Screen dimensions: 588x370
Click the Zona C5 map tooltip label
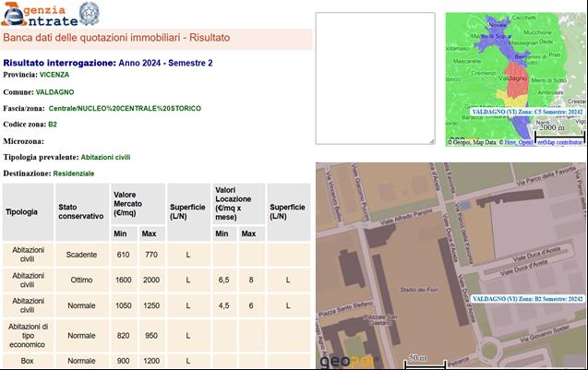coord(527,112)
